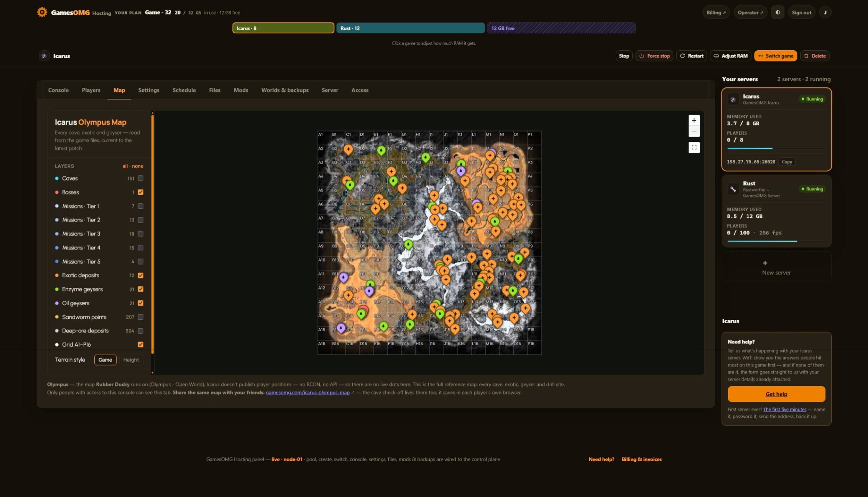Enable Missions Tier 3 layer checkbox
This screenshot has height=497, width=868.
tap(141, 234)
